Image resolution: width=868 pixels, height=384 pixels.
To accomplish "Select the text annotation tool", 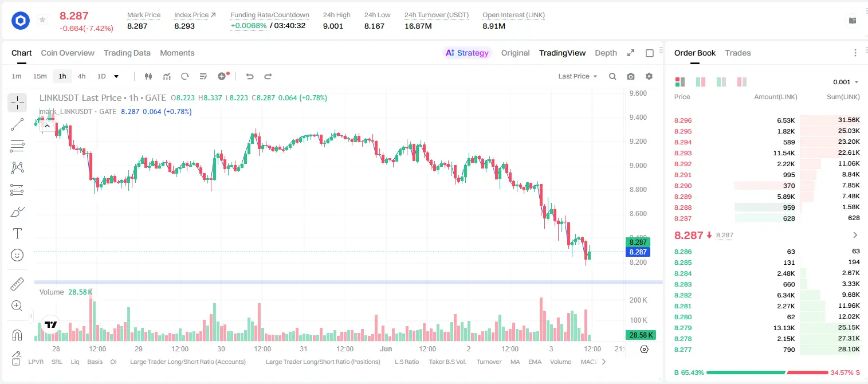I will point(17,233).
